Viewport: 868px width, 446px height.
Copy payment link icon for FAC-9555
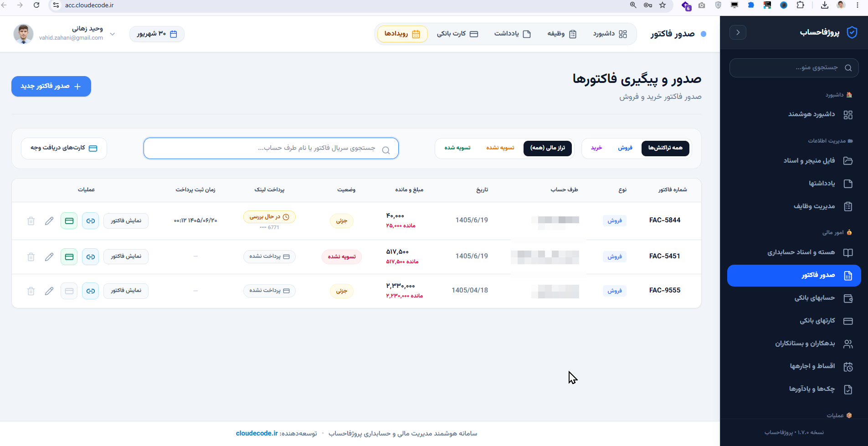[91, 291]
